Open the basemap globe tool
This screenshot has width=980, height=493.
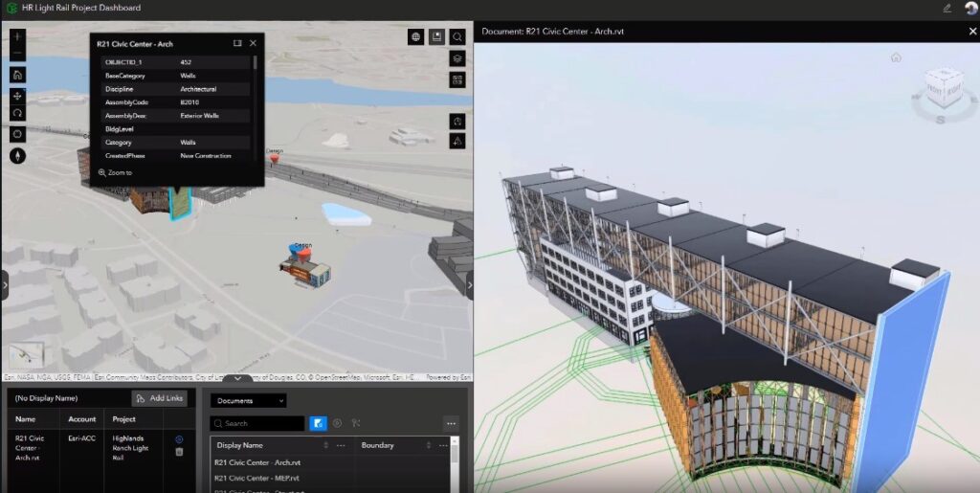(415, 37)
